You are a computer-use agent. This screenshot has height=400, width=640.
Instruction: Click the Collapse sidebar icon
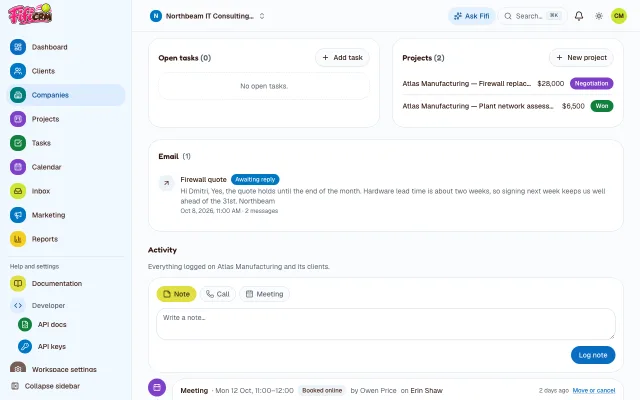(15, 386)
